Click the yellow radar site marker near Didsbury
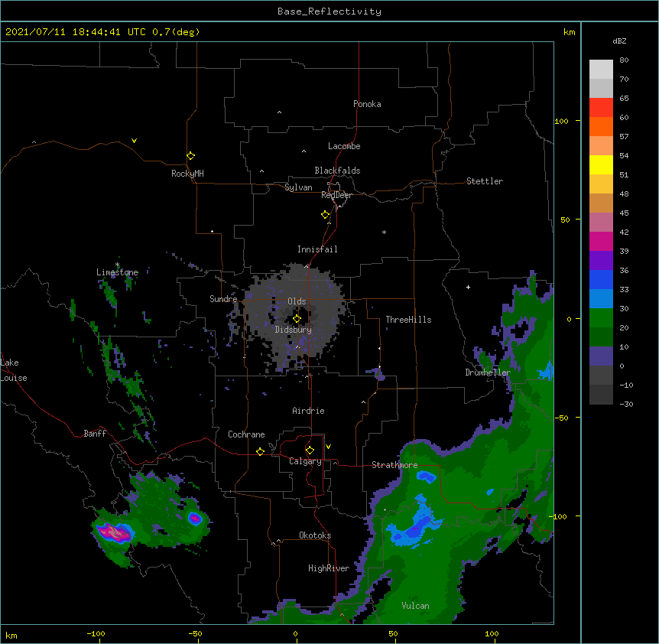The height and width of the screenshot is (644, 659). pos(297,319)
